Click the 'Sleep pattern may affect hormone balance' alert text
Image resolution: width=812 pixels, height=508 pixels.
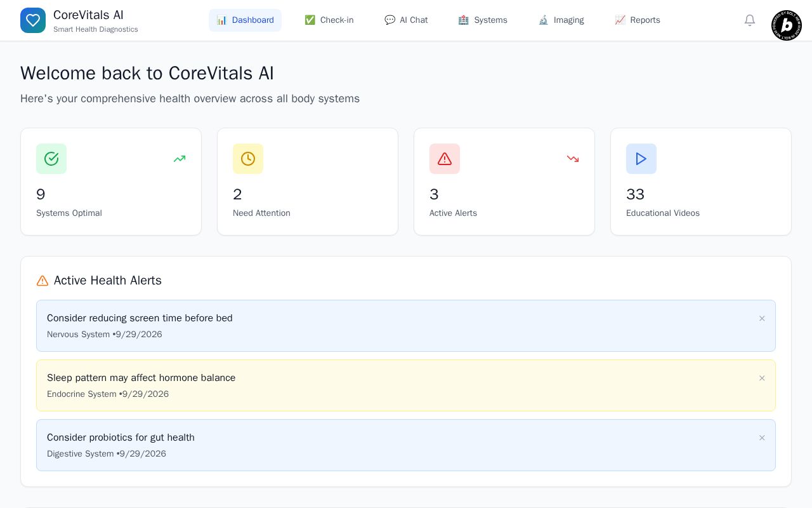coord(141,378)
